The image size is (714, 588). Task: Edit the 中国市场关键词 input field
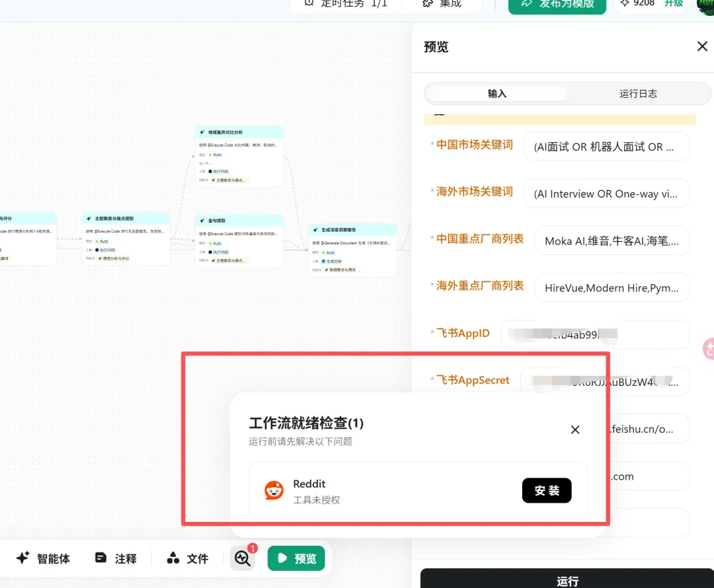click(x=606, y=147)
